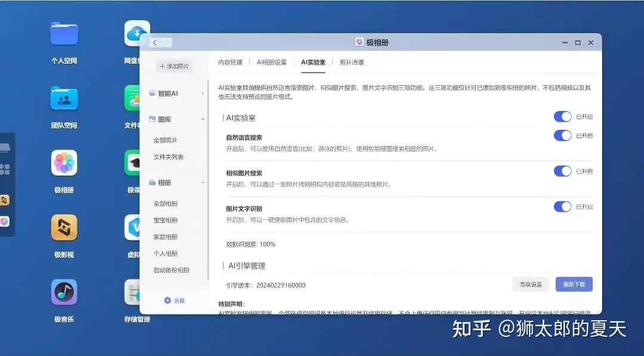644x356 pixels.
Task: Click the 极相册 app logo in title bar
Action: click(360, 42)
